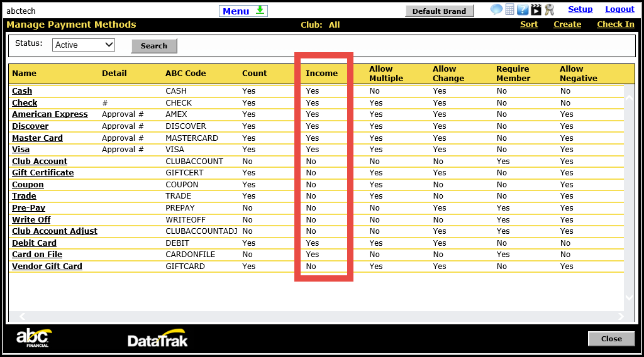
Task: Open the keys security icon
Action: [x=549, y=9]
